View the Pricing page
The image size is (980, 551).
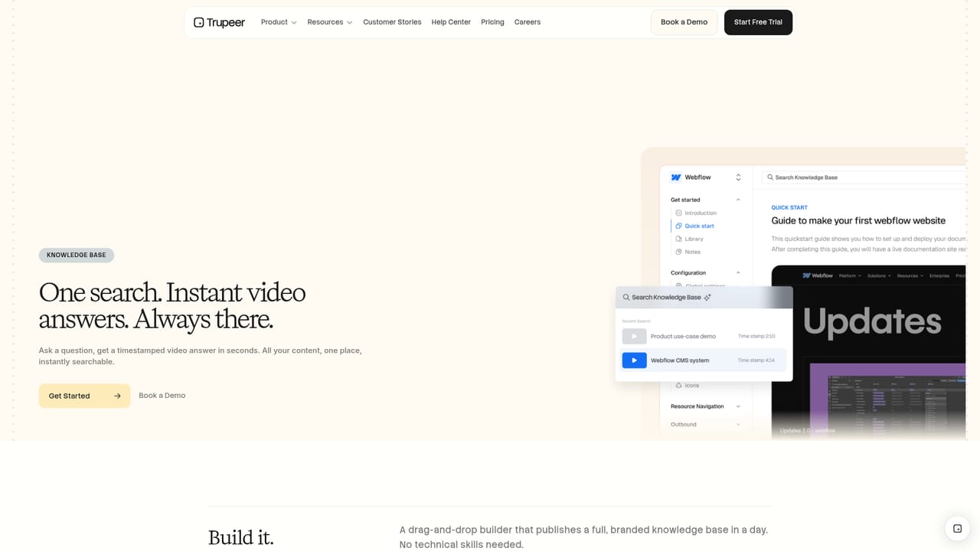click(x=492, y=22)
